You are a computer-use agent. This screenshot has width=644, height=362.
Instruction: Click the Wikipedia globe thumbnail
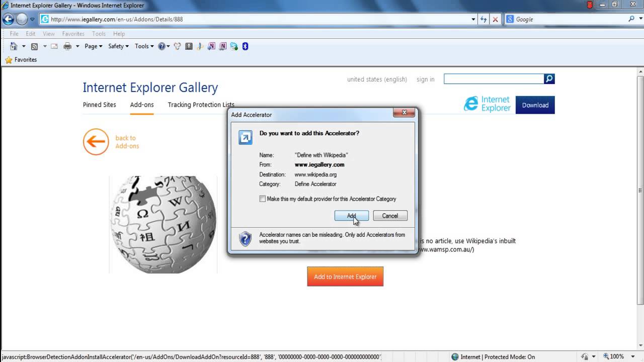[x=163, y=225]
